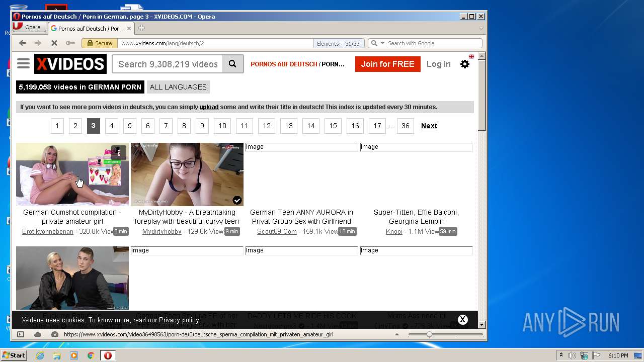644x362 pixels.
Task: Click the upload link in notice
Action: 209,107
